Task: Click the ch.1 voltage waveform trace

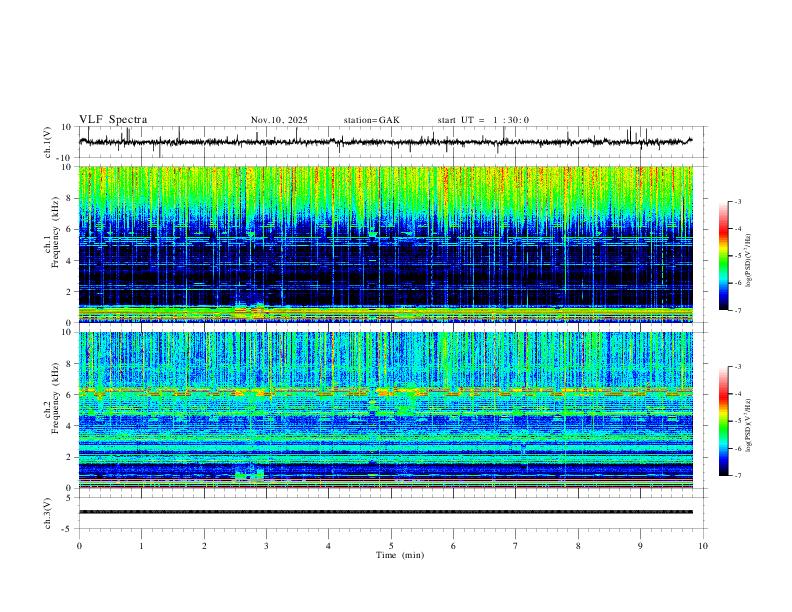Action: tap(385, 142)
